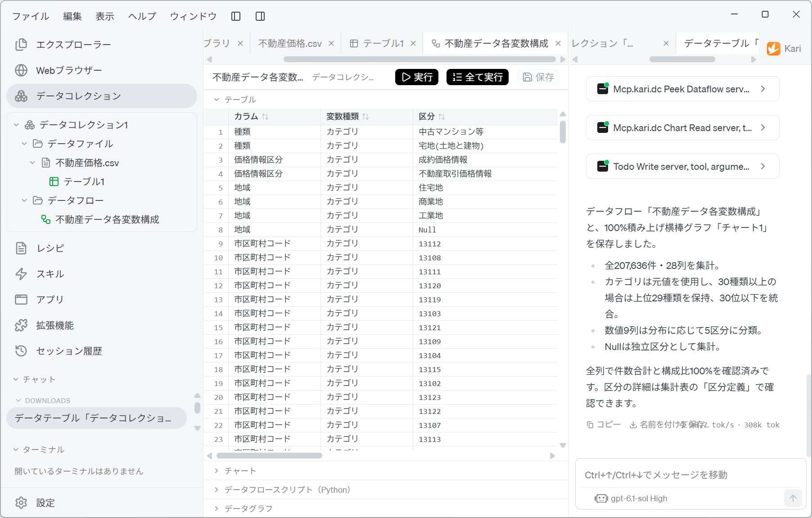Sort by the 区分 column sort icon

tap(442, 117)
